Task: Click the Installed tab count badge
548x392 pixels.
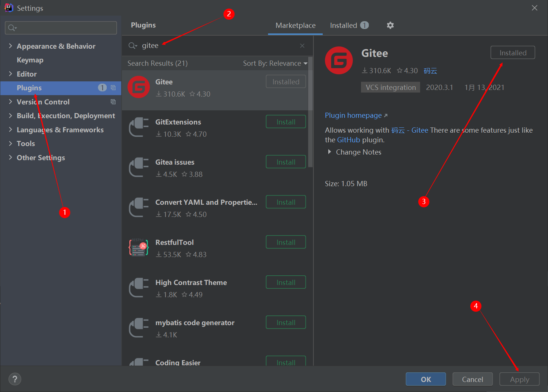Action: point(365,25)
